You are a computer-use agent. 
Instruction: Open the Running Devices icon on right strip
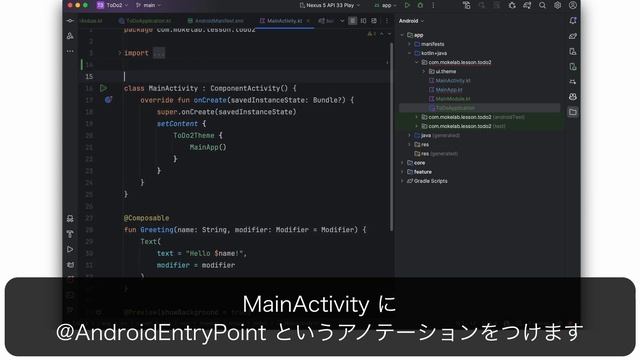(573, 67)
